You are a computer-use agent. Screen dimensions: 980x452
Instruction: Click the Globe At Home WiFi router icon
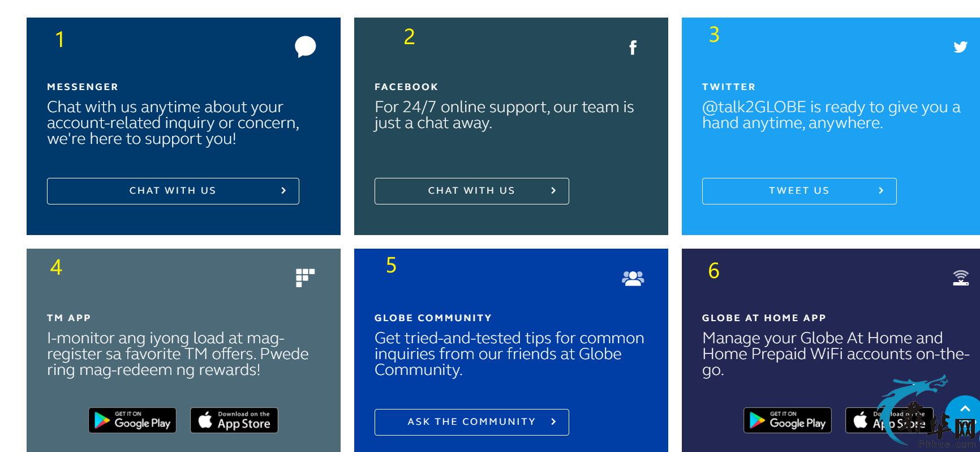(961, 278)
